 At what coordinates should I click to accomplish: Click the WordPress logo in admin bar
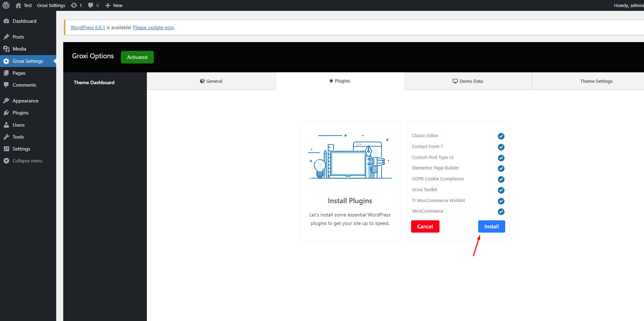coord(6,5)
